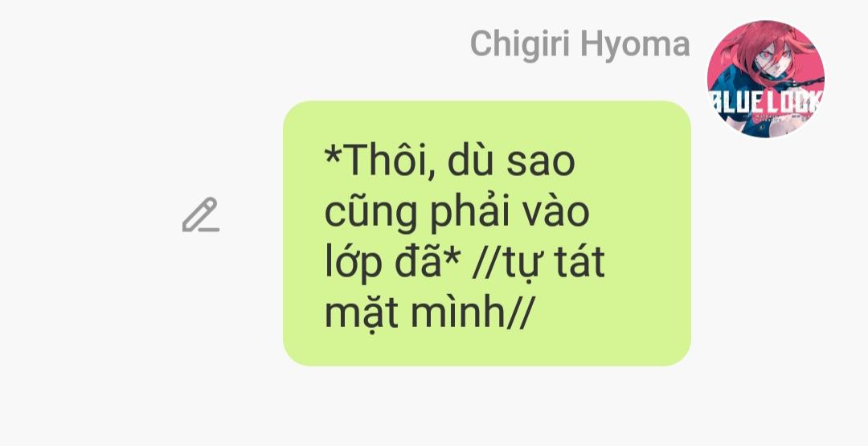
Task: Click the word "tát" in the message
Action: point(579,262)
